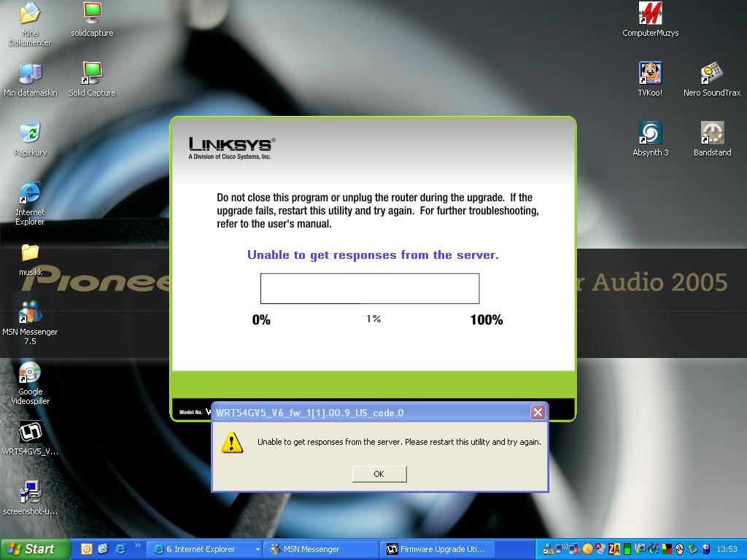
Task: Open Internet Explorer desktop shortcut
Action: click(x=29, y=204)
